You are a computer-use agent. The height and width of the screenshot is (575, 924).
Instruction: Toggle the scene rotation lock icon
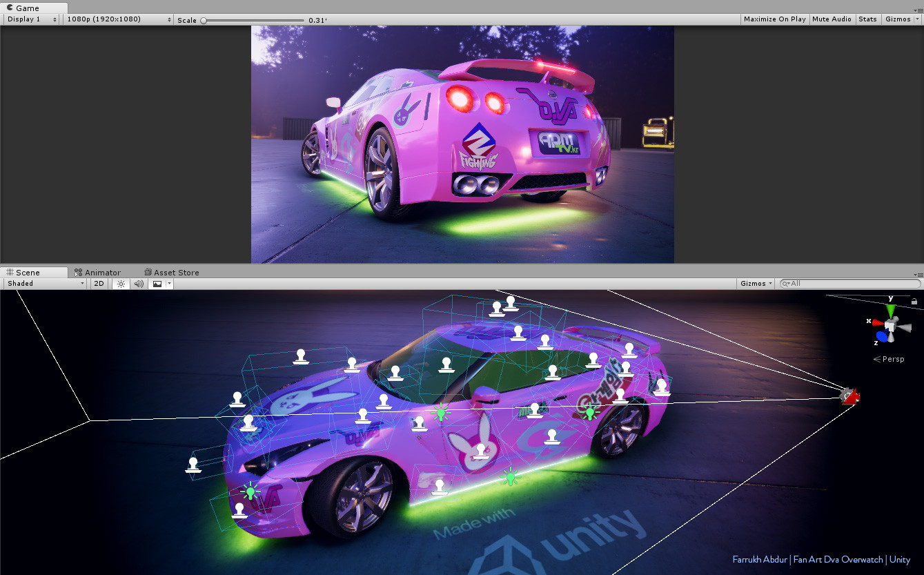[914, 302]
